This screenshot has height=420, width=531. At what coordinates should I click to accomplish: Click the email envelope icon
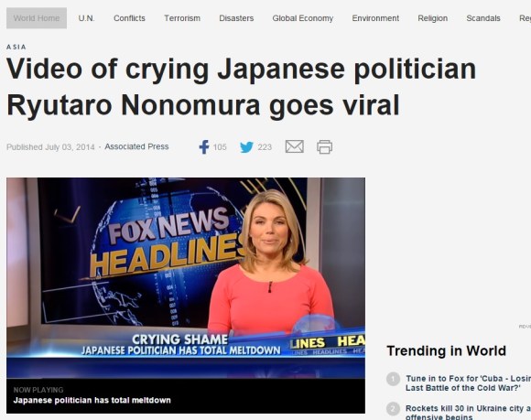pyautogui.click(x=294, y=146)
